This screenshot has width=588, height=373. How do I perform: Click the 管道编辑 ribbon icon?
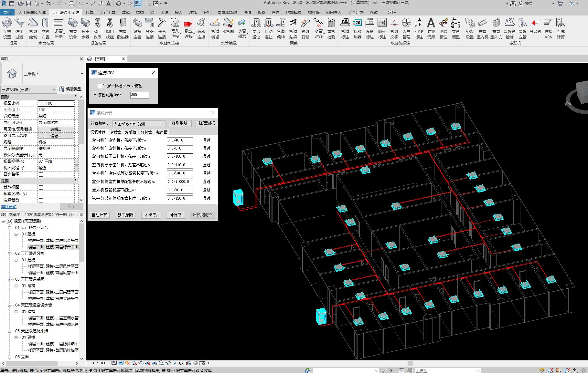(215, 24)
